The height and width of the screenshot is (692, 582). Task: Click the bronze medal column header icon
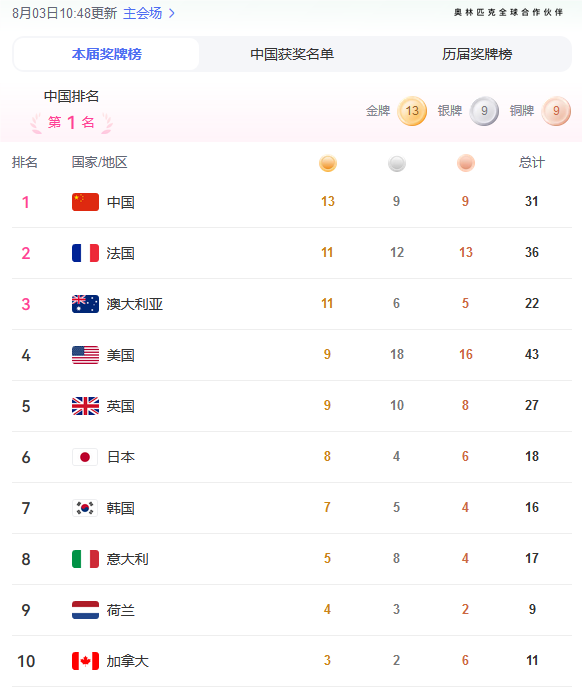coord(466,163)
